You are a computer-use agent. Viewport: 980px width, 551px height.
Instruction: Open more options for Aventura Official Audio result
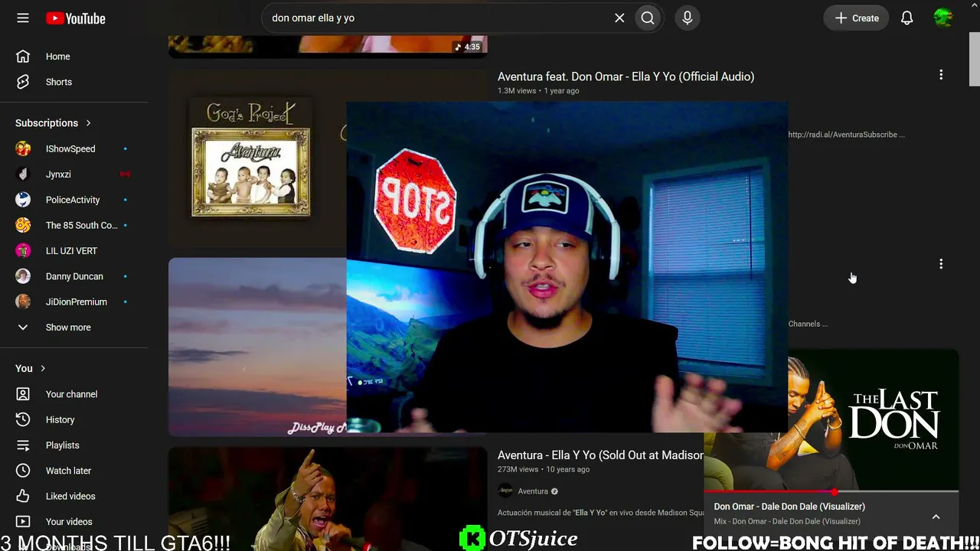click(941, 75)
